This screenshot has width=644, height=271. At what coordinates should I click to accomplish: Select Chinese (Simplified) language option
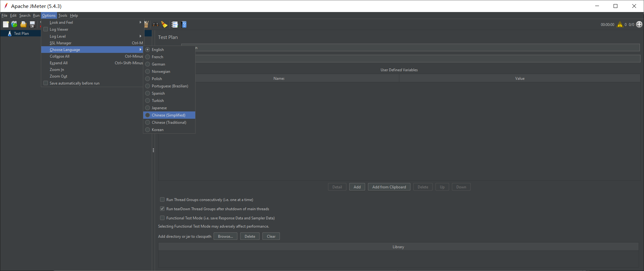(x=169, y=115)
